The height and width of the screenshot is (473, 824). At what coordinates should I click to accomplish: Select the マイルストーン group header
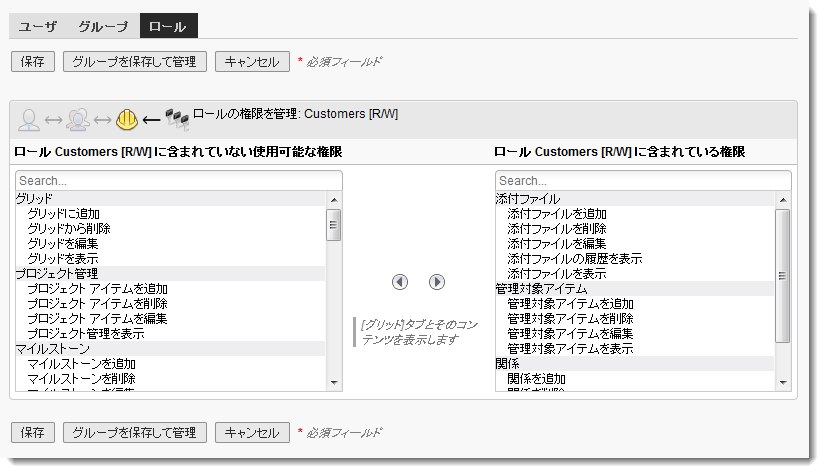tap(170, 349)
